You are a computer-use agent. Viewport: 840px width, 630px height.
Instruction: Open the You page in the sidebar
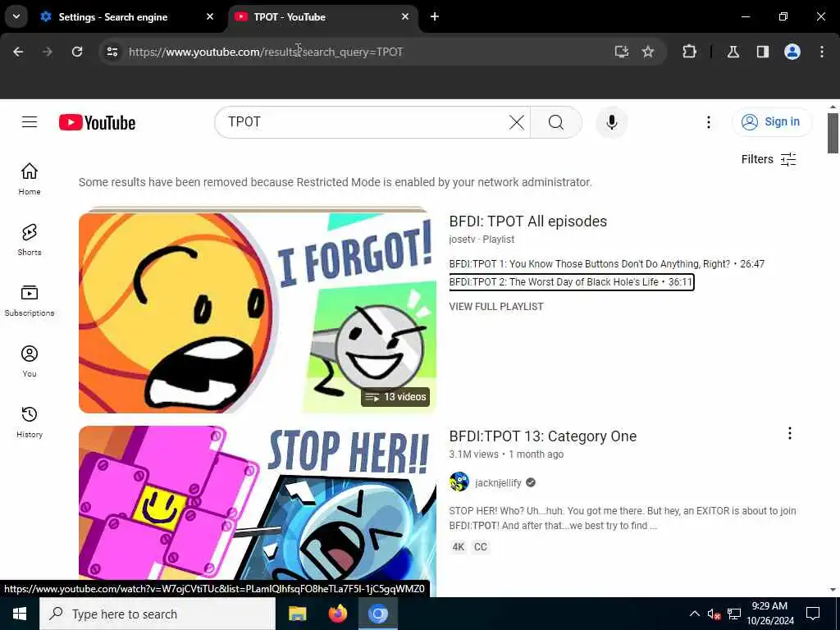(x=30, y=361)
